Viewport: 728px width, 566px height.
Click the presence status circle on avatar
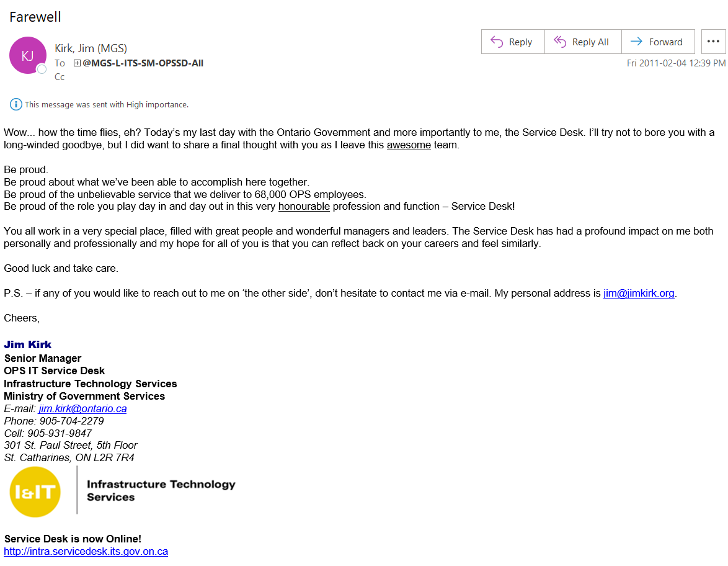coord(42,69)
